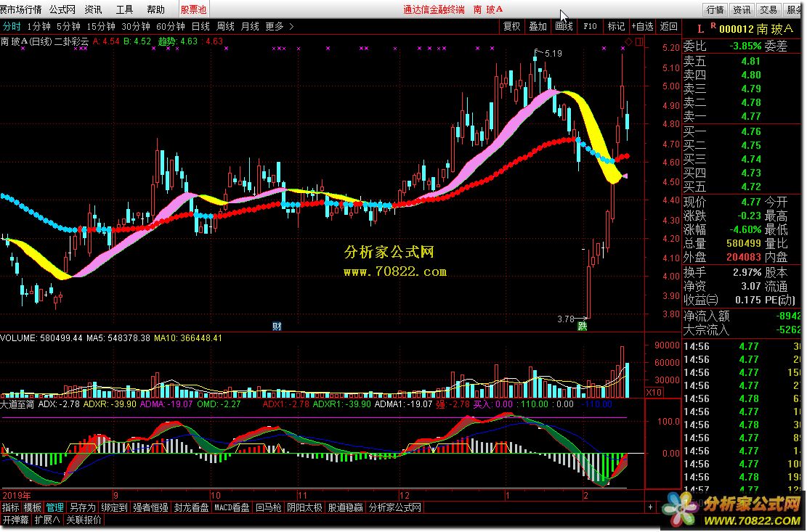This screenshot has width=807, height=532.
Task: Enable the 画线 drawing line mode
Action: point(564,26)
